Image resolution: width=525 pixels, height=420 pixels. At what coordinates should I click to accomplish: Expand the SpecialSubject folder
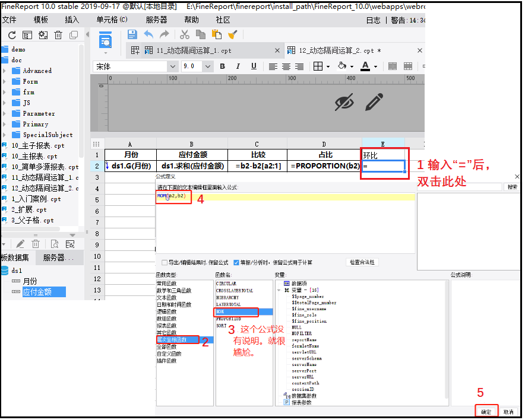pos(4,135)
